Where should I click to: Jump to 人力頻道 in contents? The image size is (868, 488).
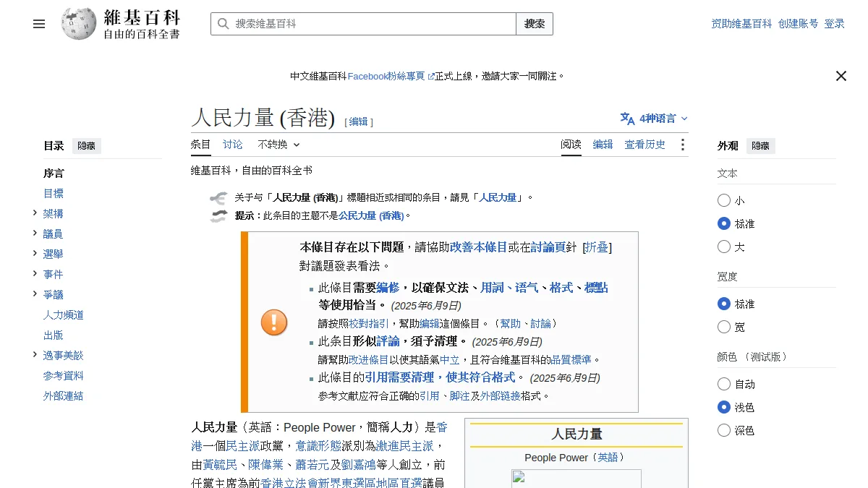(64, 315)
